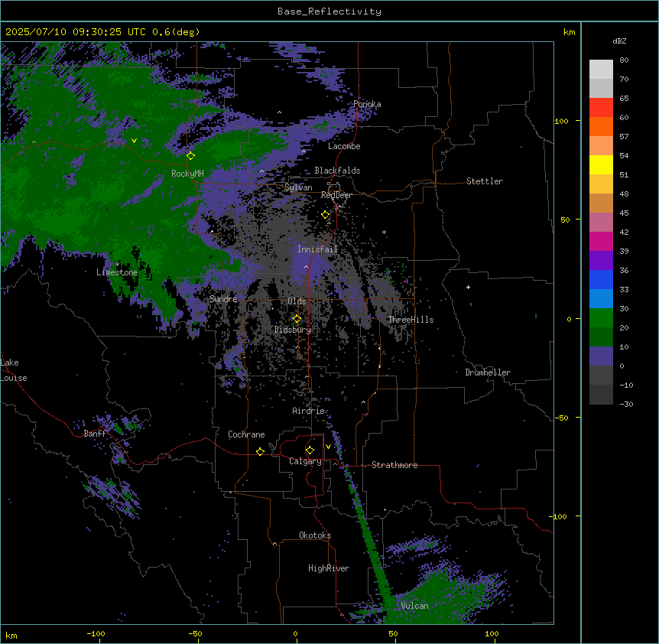
Task: Click the Vulcan city label
Action: (x=415, y=606)
